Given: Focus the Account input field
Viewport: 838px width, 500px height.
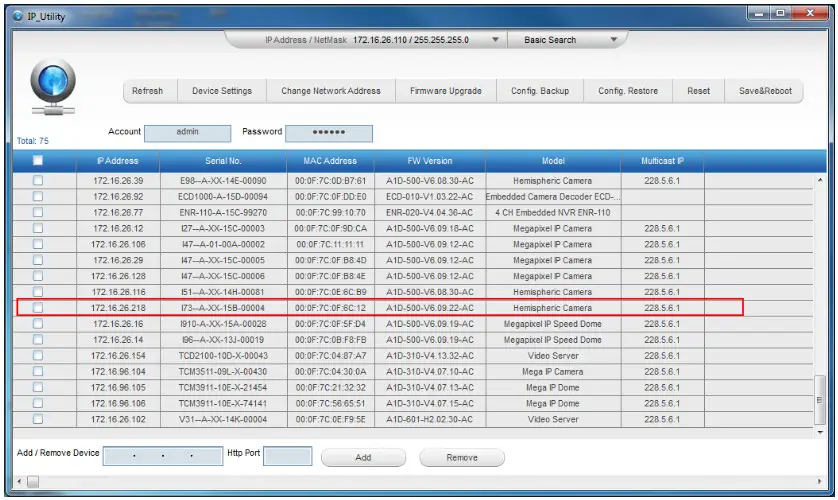Looking at the screenshot, I should pos(188,133).
